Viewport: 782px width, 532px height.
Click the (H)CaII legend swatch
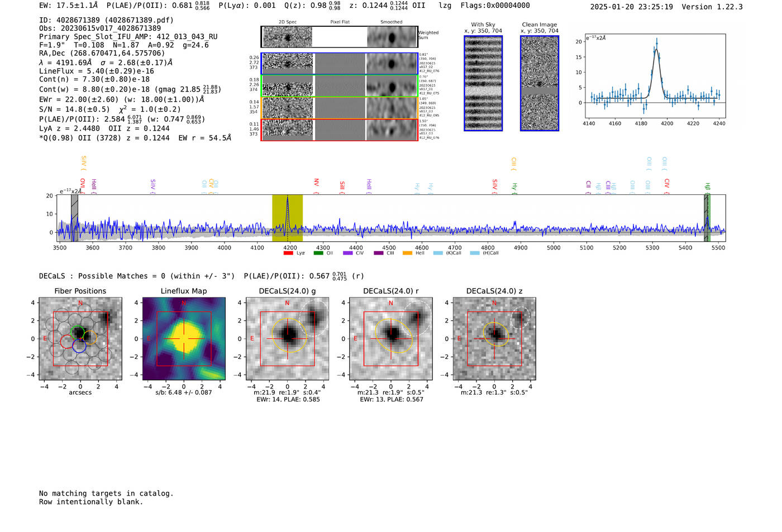[x=475, y=253]
